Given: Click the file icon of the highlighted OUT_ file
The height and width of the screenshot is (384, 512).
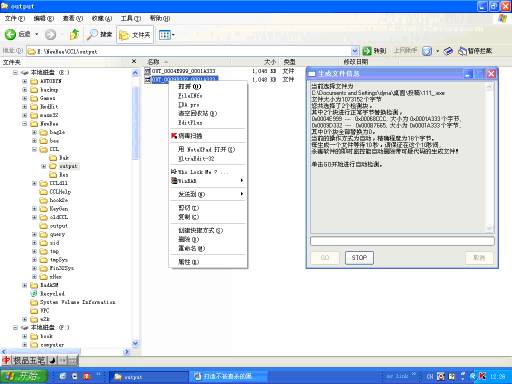Looking at the screenshot, I should (x=148, y=79).
